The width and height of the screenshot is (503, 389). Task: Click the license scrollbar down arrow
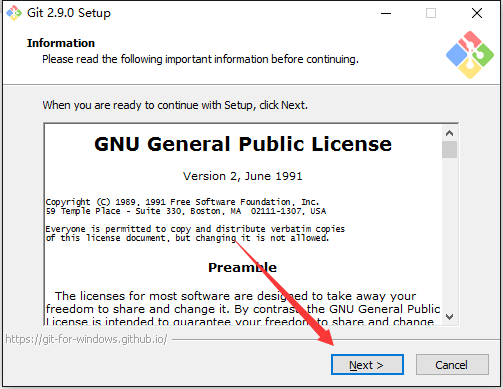449,317
